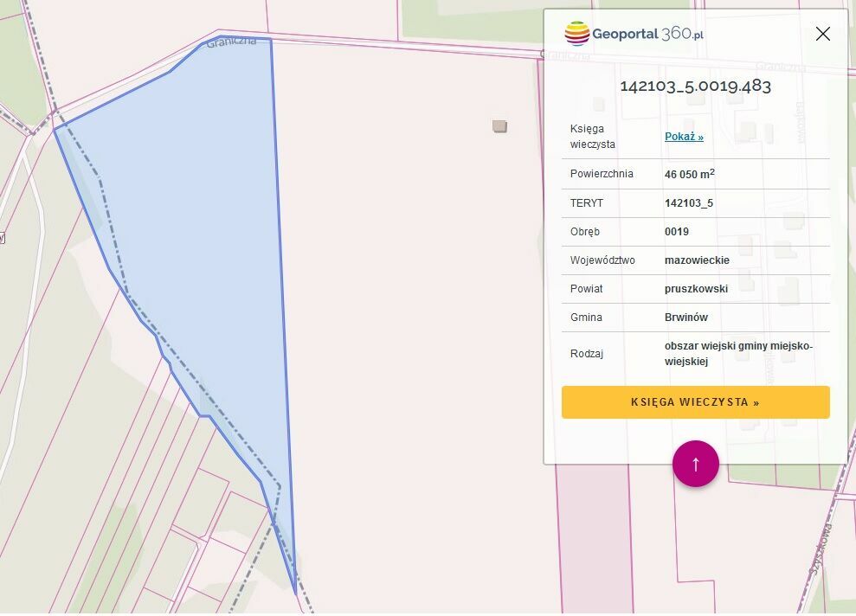Click the Powiat value pruszkowski
This screenshot has width=856, height=616.
coord(696,289)
